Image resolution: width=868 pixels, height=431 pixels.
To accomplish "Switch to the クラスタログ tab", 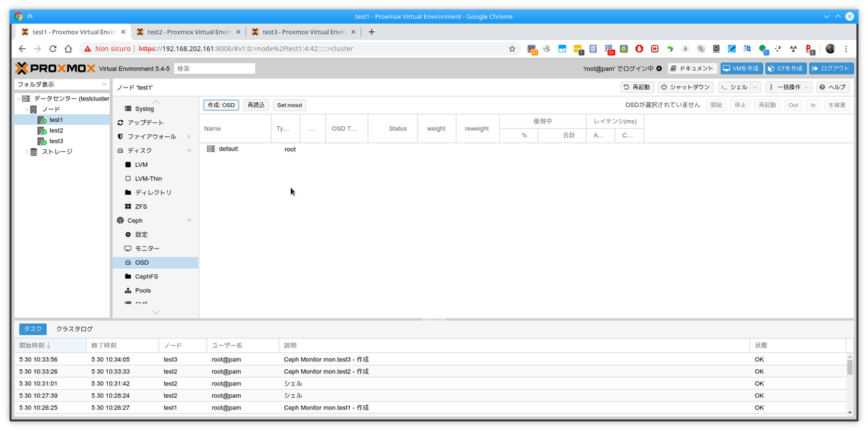I will [x=74, y=329].
